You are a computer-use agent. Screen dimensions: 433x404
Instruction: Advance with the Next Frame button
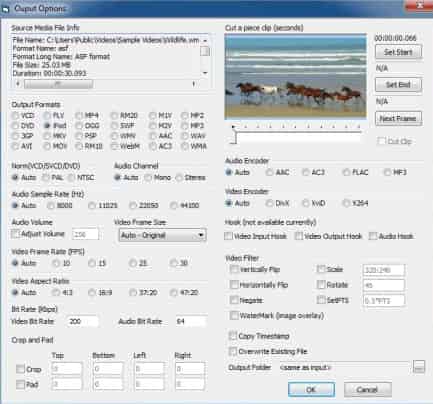click(398, 118)
